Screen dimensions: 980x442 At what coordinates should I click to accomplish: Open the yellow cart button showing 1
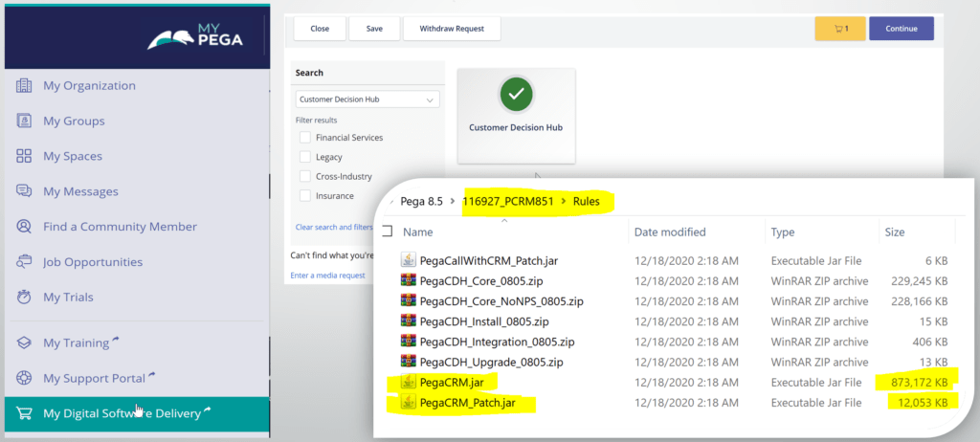(840, 29)
